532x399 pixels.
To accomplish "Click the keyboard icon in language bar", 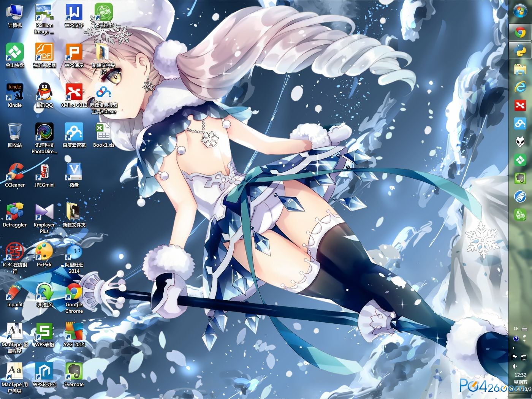I will click(524, 329).
